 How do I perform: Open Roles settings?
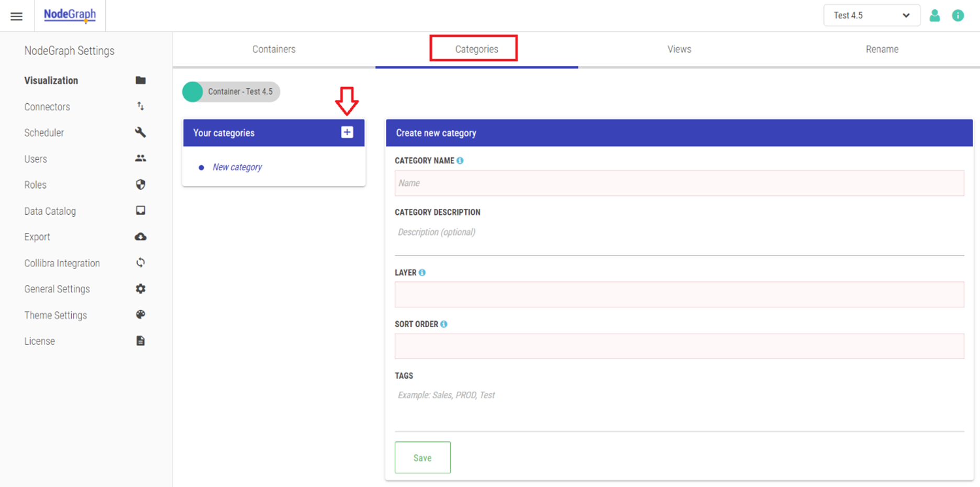[35, 185]
